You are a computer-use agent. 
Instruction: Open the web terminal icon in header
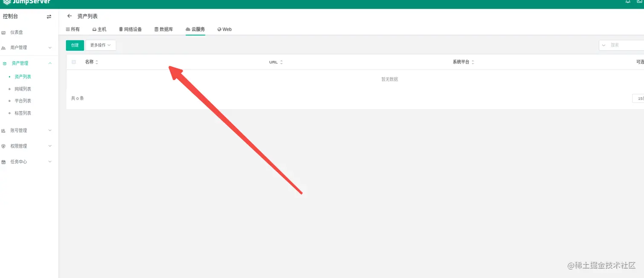[640, 1]
